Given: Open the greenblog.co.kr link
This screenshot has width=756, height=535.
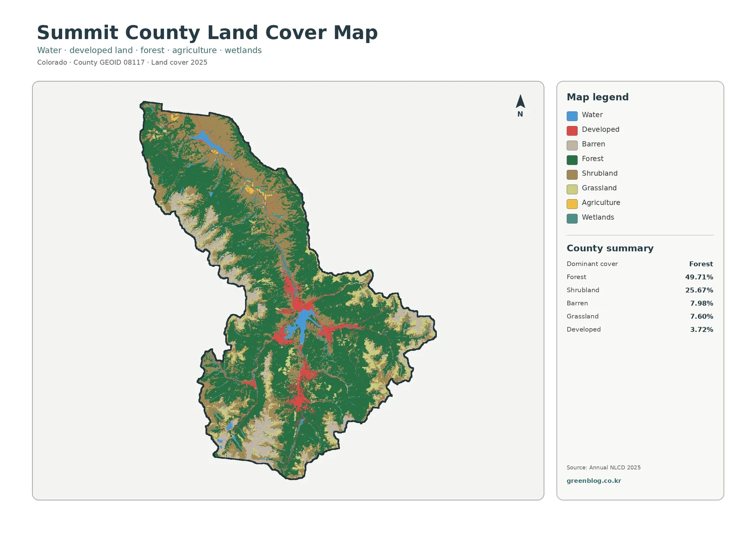Looking at the screenshot, I should pyautogui.click(x=593, y=481).
